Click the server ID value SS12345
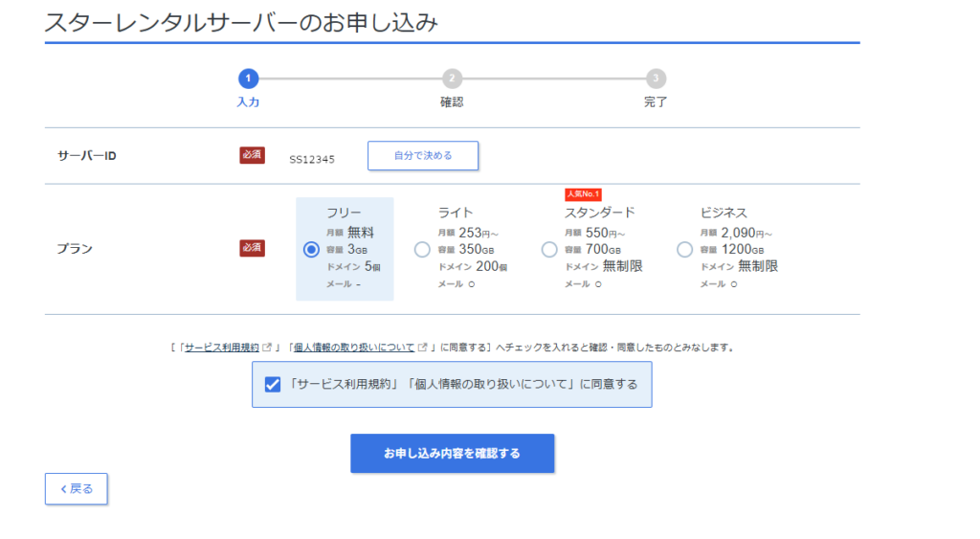Screen dimensions: 980x539 [312, 160]
